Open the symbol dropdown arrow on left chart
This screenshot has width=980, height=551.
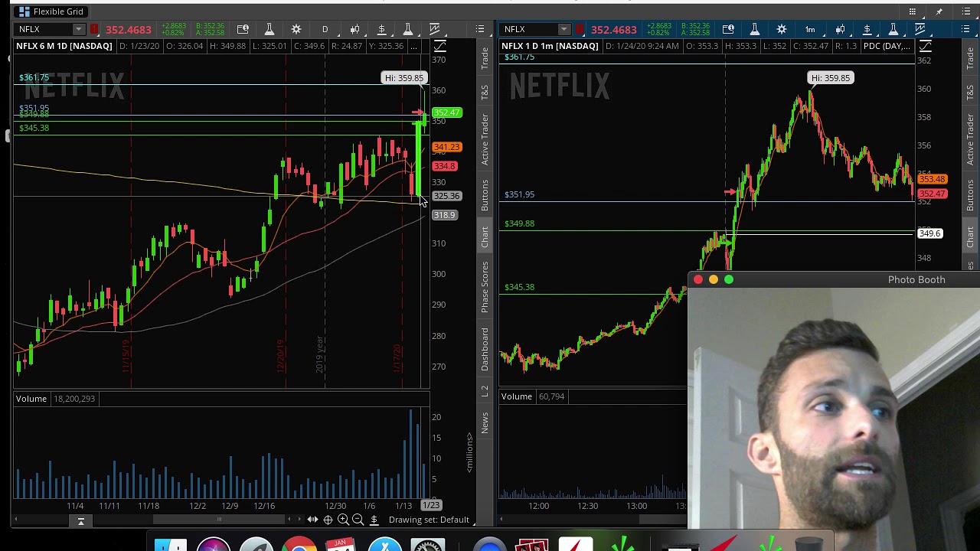tap(78, 29)
